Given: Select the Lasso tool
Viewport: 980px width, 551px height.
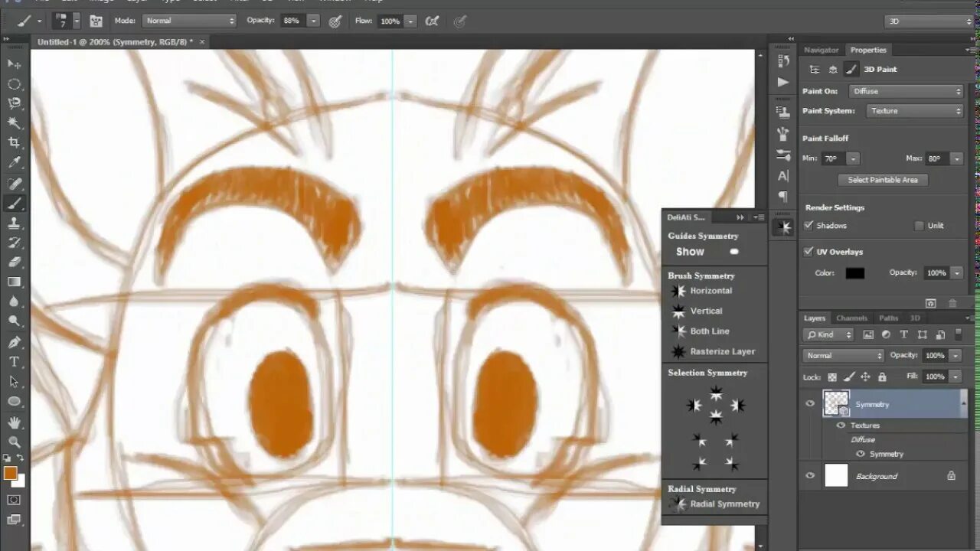Looking at the screenshot, I should pyautogui.click(x=14, y=103).
